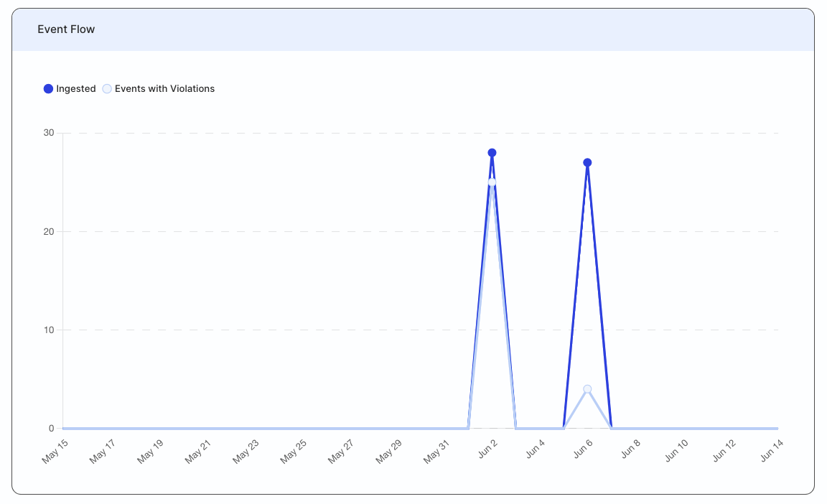
Task: Select the Ingested peak point on Jun 6
Action: (587, 163)
